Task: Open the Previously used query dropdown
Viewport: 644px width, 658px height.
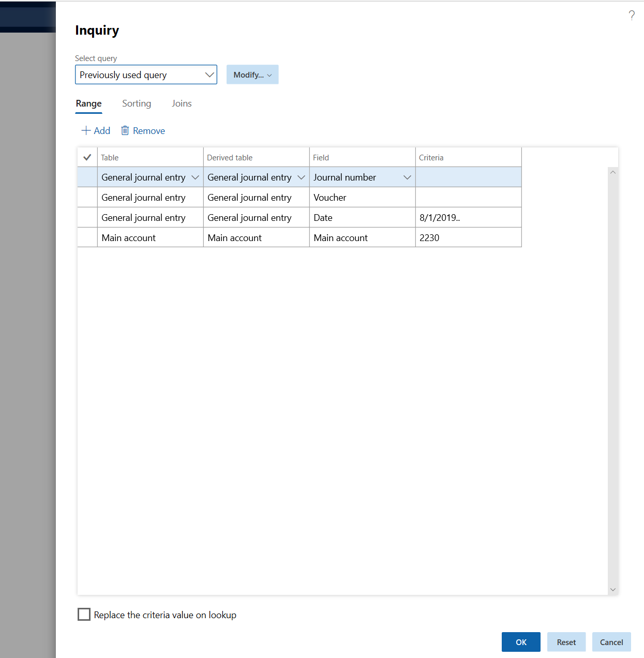Action: coord(208,74)
